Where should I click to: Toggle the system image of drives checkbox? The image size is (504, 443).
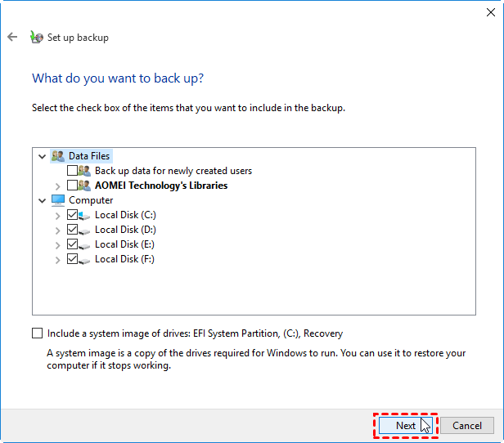[x=37, y=333]
